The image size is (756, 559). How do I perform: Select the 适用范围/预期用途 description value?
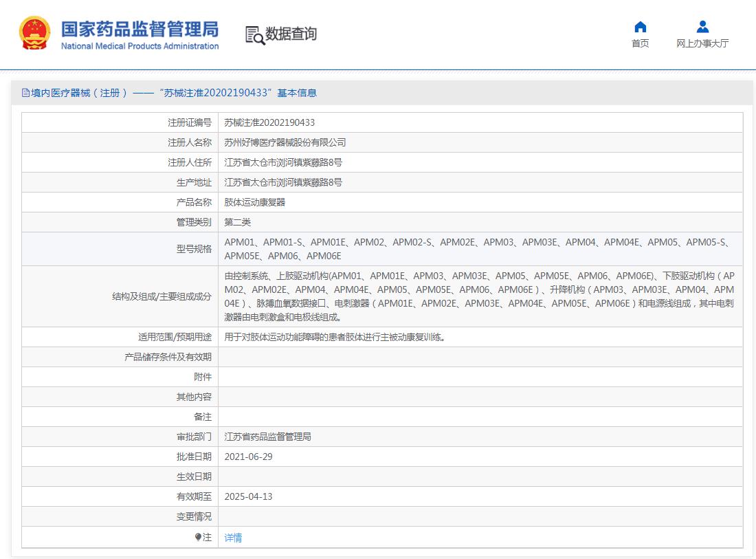[335, 337]
